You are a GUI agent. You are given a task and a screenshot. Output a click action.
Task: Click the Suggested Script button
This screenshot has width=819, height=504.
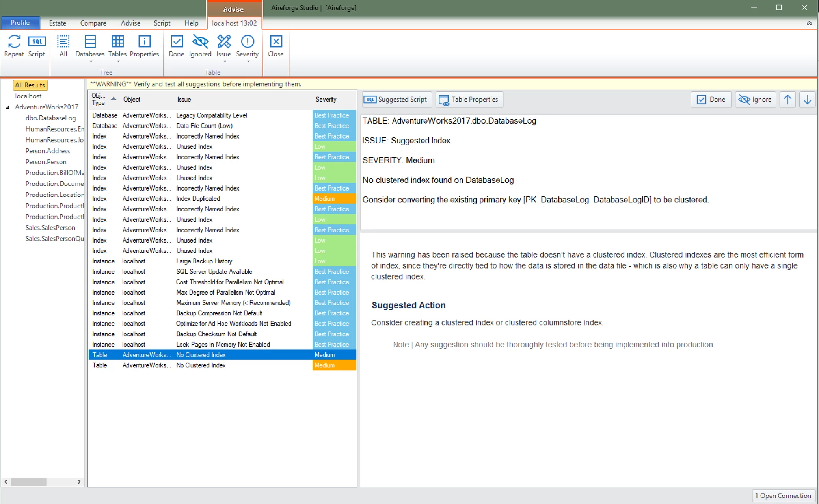point(396,100)
